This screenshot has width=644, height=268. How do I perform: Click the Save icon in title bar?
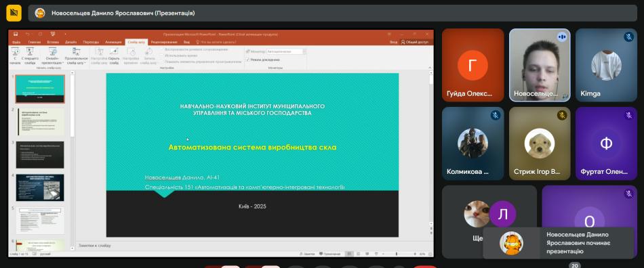[x=15, y=34]
